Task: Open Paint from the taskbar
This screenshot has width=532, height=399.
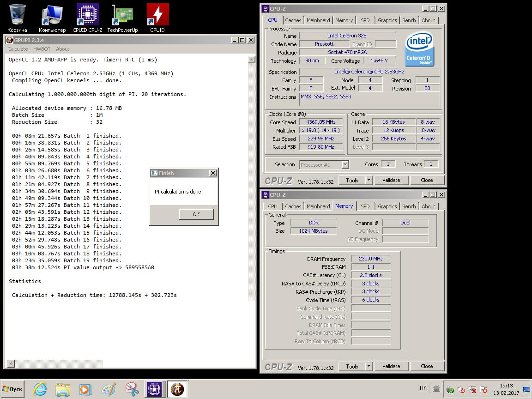Action: click(109, 389)
